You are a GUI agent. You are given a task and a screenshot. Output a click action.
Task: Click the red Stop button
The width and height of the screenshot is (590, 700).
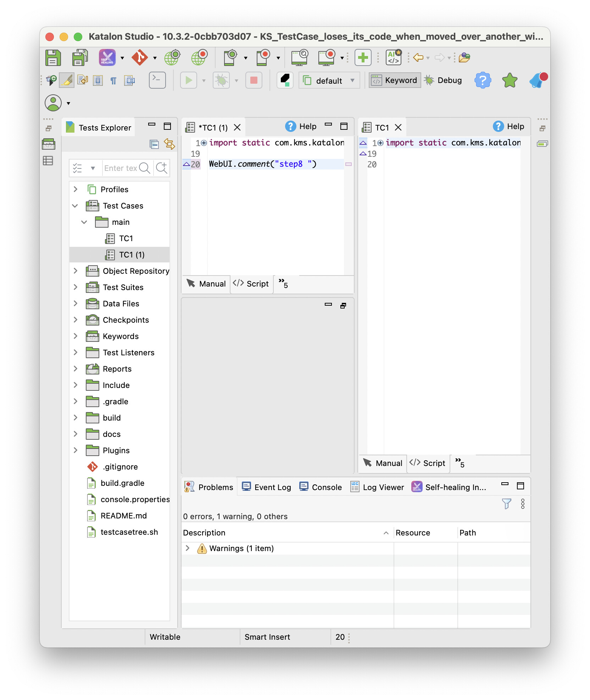point(254,80)
